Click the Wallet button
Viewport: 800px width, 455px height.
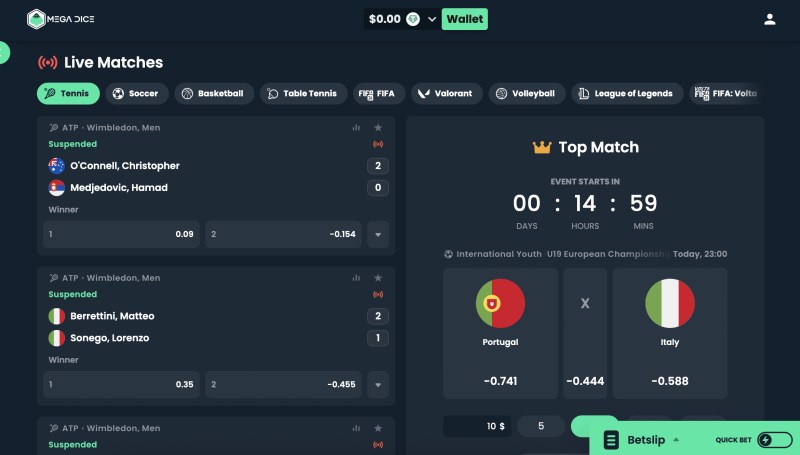click(x=464, y=19)
